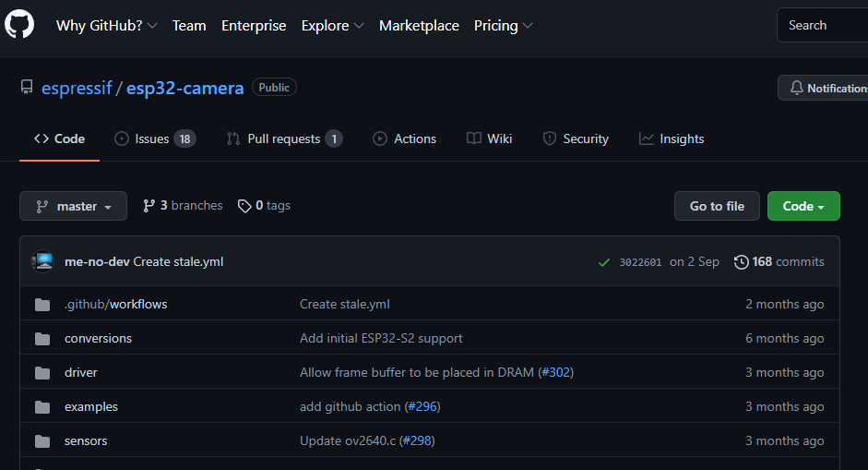Click the Issues count badge 18

tap(184, 139)
